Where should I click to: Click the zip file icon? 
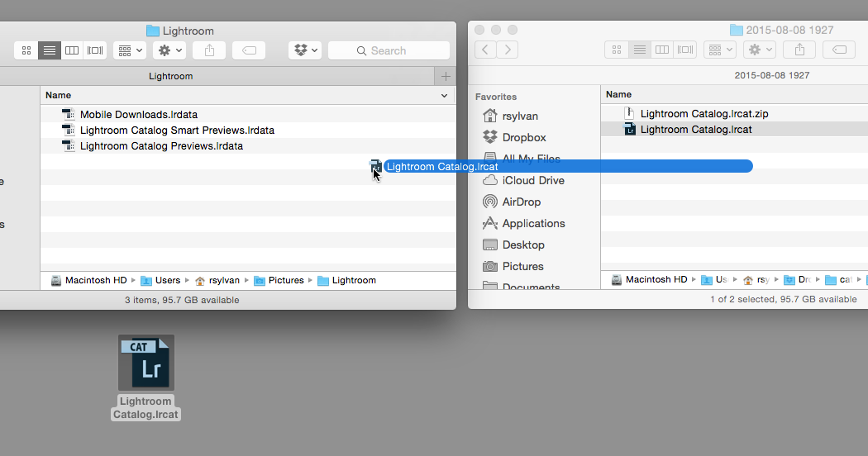629,113
